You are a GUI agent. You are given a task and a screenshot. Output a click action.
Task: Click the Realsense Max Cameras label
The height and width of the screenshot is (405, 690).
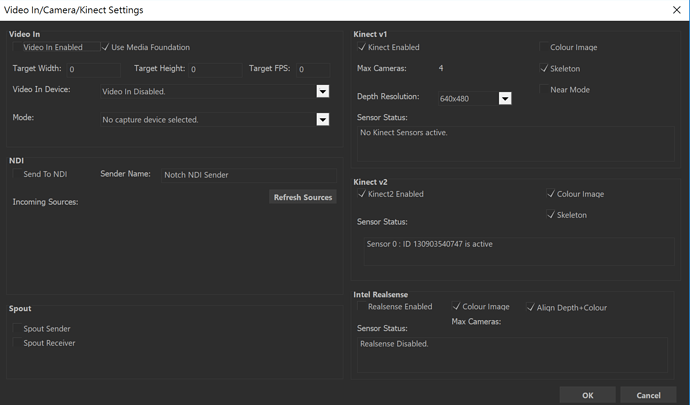476,322
